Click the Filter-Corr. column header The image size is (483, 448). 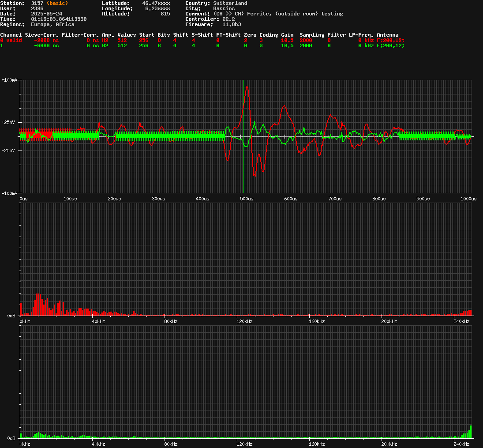coord(80,35)
